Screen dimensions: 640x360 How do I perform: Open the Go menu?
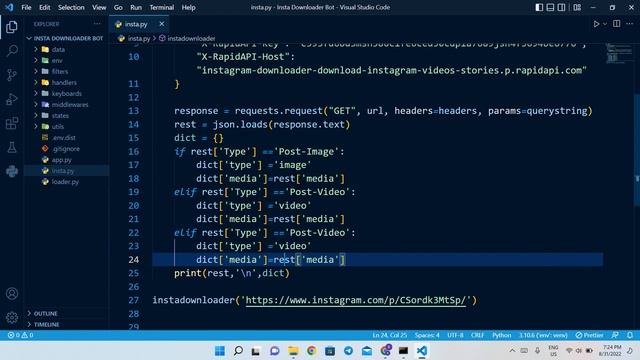[118, 7]
